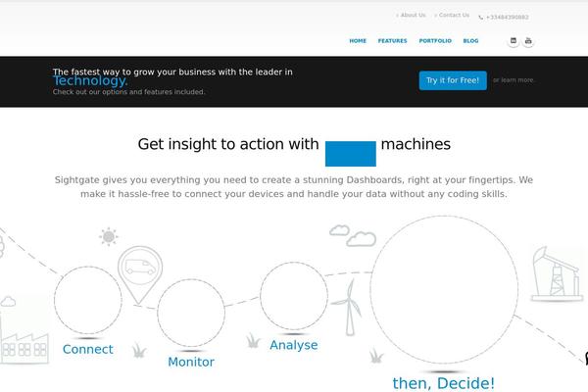Screen dimensions: 588x392
Task: Open the YouTube social icon
Action: (x=528, y=41)
